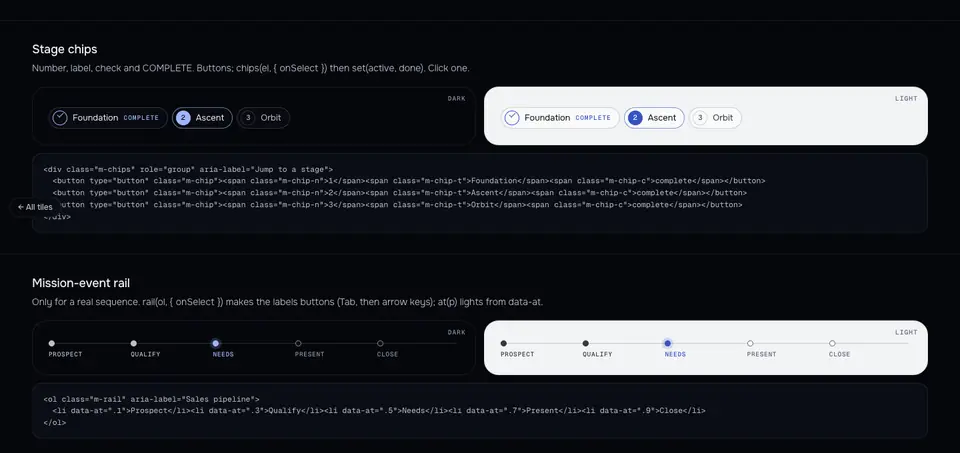Select the Needs dot on the dark rail
The height and width of the screenshot is (453, 960).
pos(216,343)
